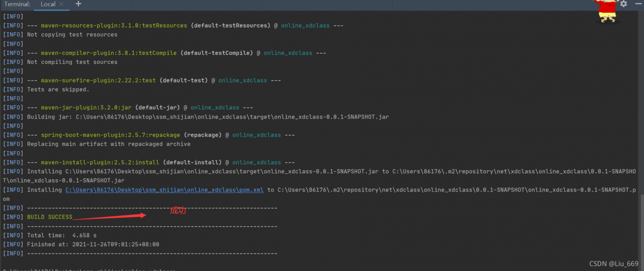Viewport: 644px width, 271px height.
Task: Open a new terminal session with plus icon
Action: coord(78,4)
